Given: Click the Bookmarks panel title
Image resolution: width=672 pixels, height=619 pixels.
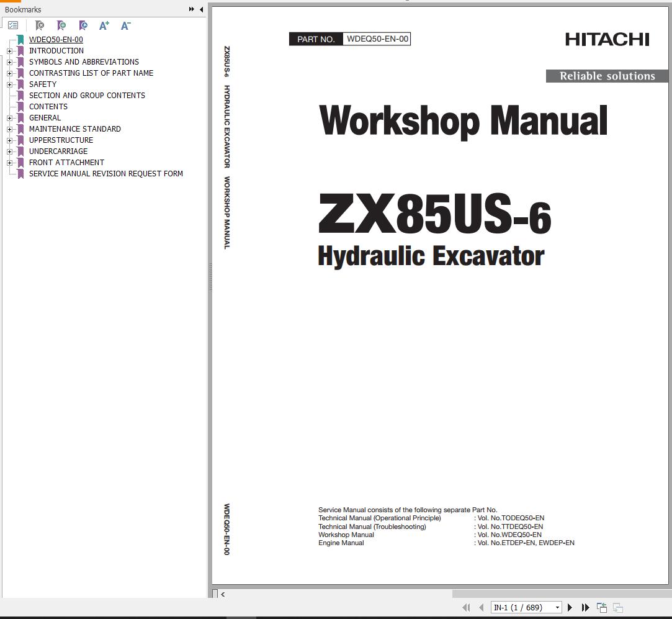Looking at the screenshot, I should [x=23, y=9].
